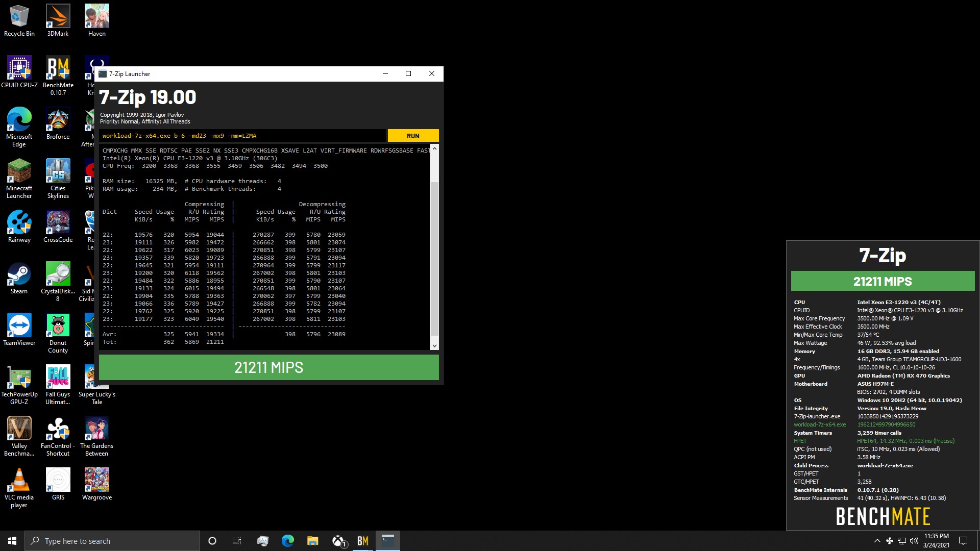This screenshot has height=551, width=980.
Task: Click the BENCHMATE logo in overlay
Action: (883, 516)
